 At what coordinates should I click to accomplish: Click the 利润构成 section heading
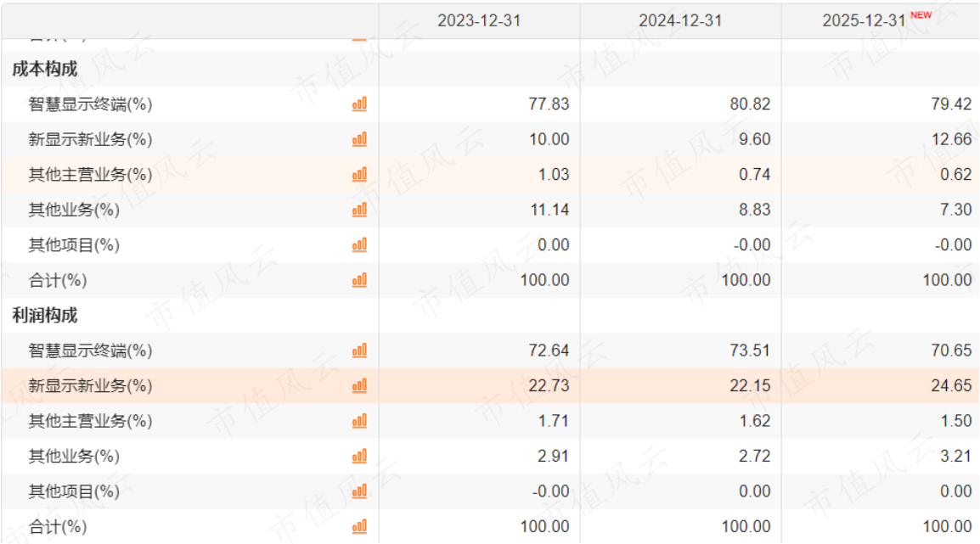tap(45, 316)
